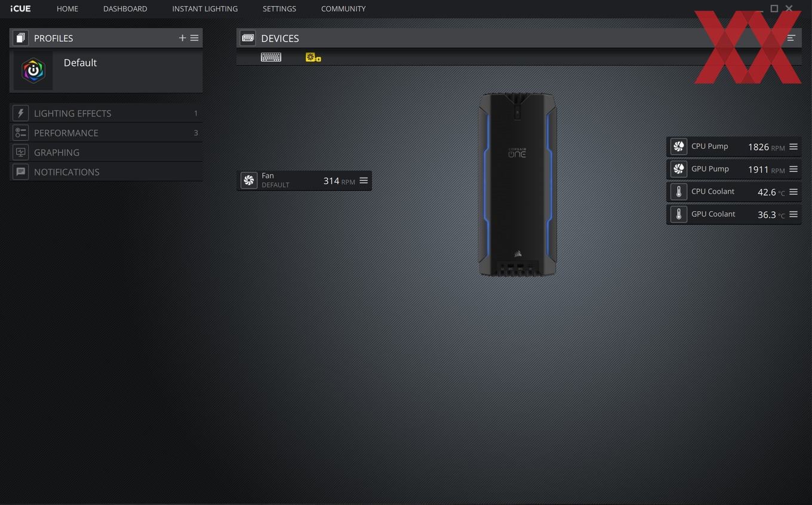Expand the PERFORMANCE section
812x505 pixels.
(x=106, y=133)
